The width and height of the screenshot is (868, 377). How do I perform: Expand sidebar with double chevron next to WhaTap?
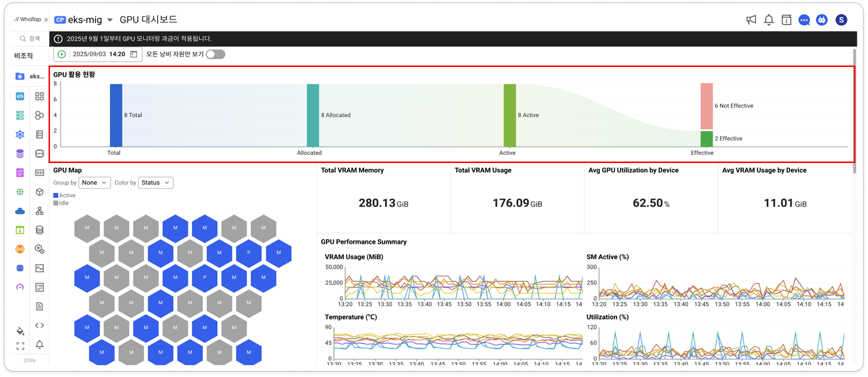tap(46, 20)
